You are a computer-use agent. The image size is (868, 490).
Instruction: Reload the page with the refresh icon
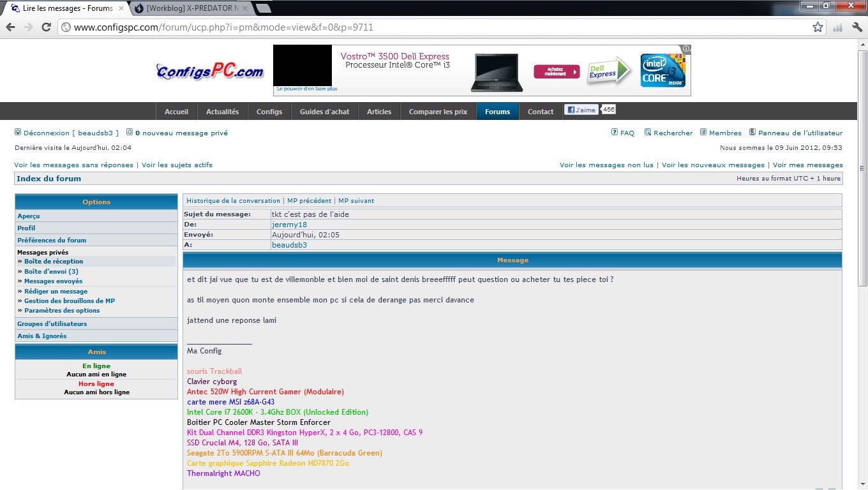tap(46, 27)
